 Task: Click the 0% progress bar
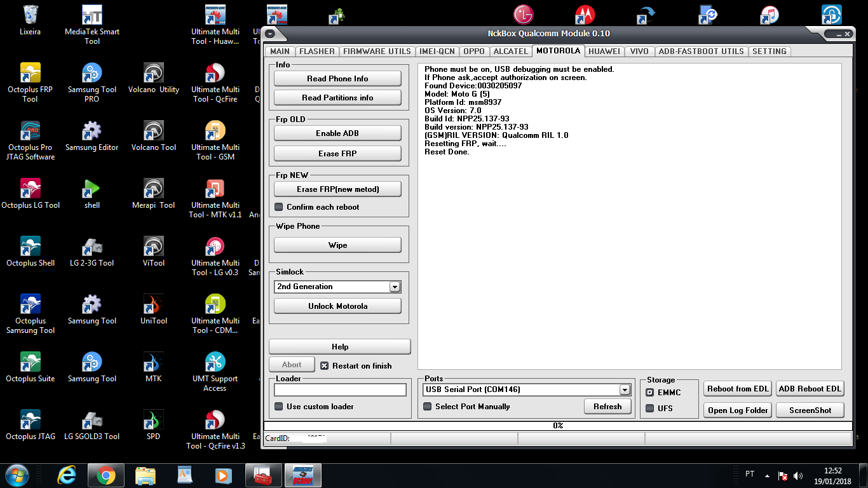558,426
